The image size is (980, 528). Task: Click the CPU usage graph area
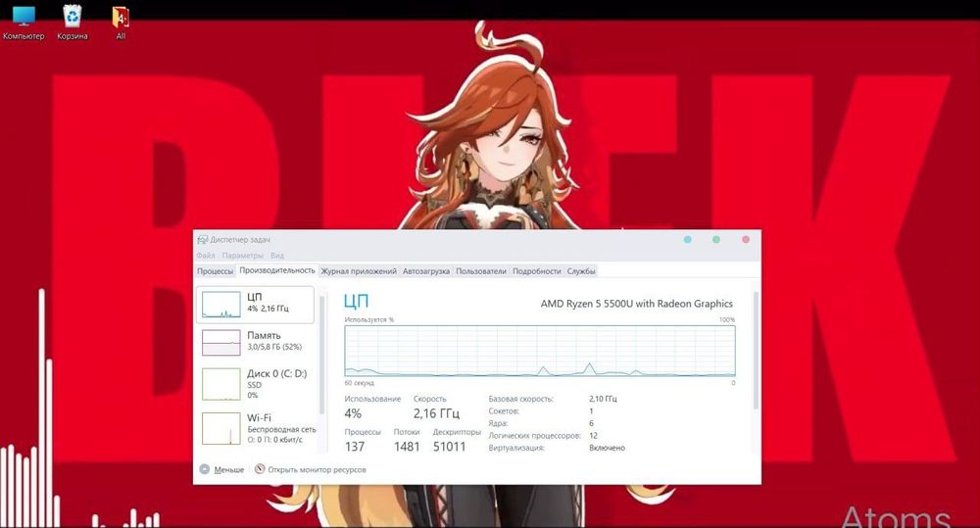[540, 351]
